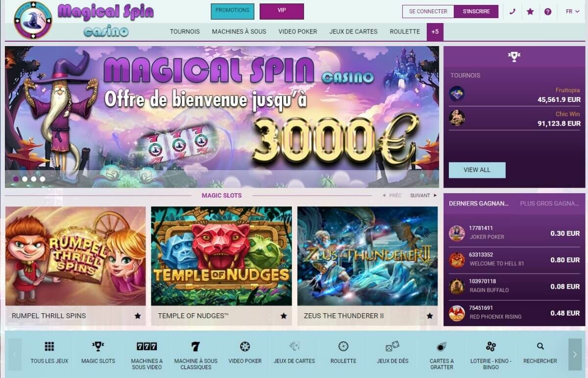This screenshot has width=588, height=378.
Task: Toggle favorite star for Zeus the Thunderer II
Action: pyautogui.click(x=430, y=316)
